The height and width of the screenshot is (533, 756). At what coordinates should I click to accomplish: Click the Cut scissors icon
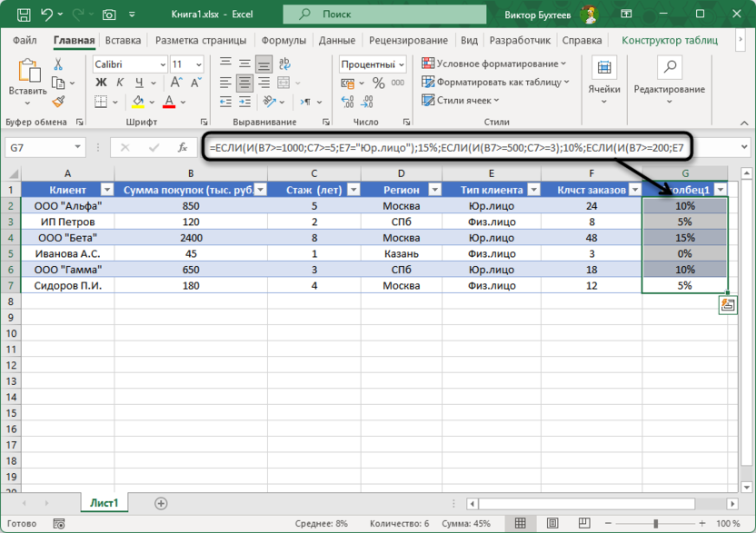coord(59,64)
